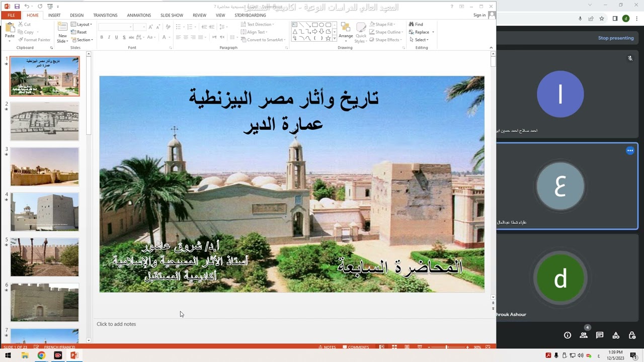Open the font name combo box

pos(116,27)
